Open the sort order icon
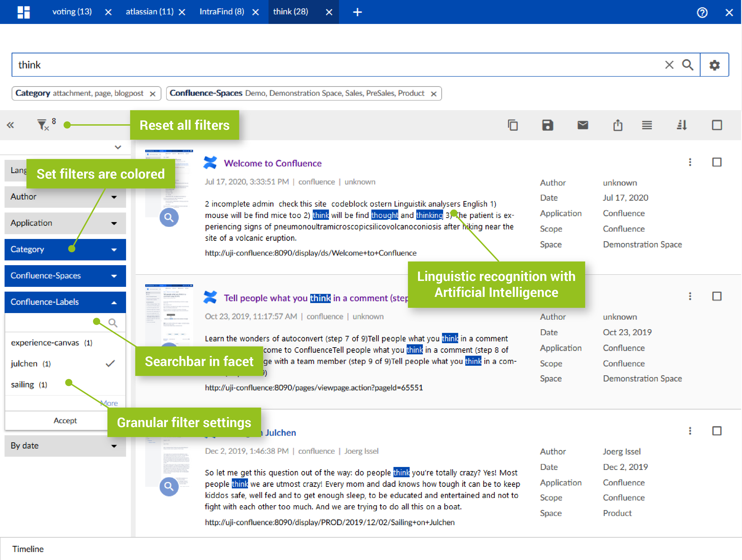 pos(682,125)
